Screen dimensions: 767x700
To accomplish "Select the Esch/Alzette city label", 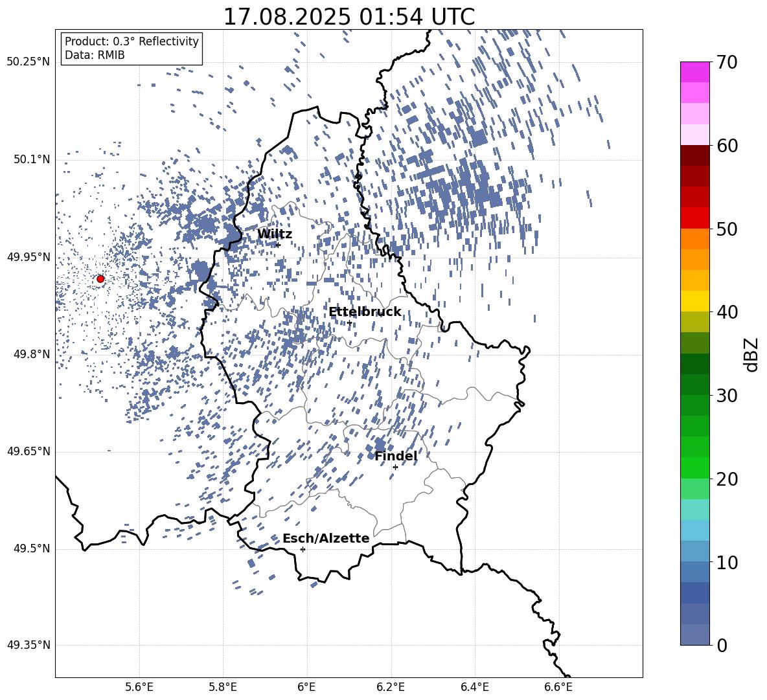I will click(x=326, y=538).
